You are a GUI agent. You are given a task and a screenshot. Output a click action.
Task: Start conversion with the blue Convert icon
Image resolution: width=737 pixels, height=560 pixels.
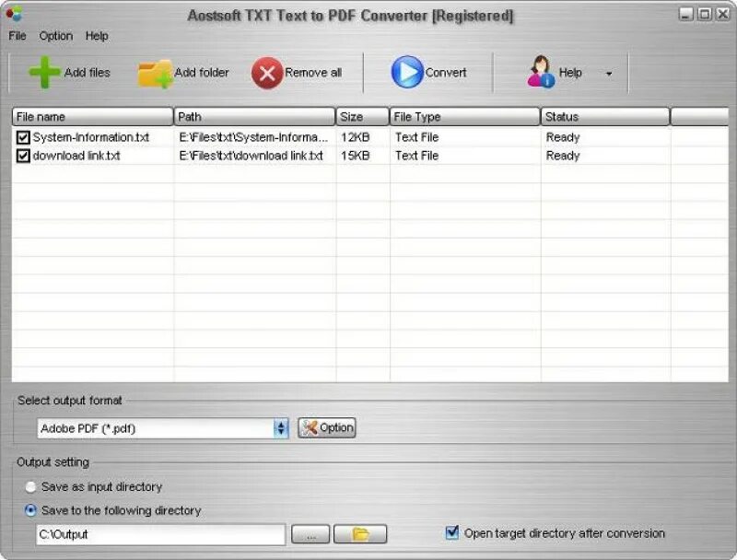[x=407, y=72]
